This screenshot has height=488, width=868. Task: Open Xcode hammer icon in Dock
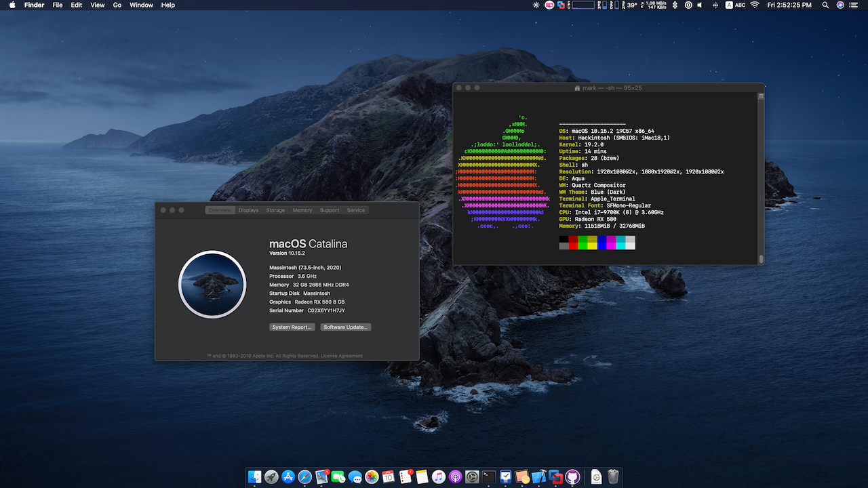[538, 477]
